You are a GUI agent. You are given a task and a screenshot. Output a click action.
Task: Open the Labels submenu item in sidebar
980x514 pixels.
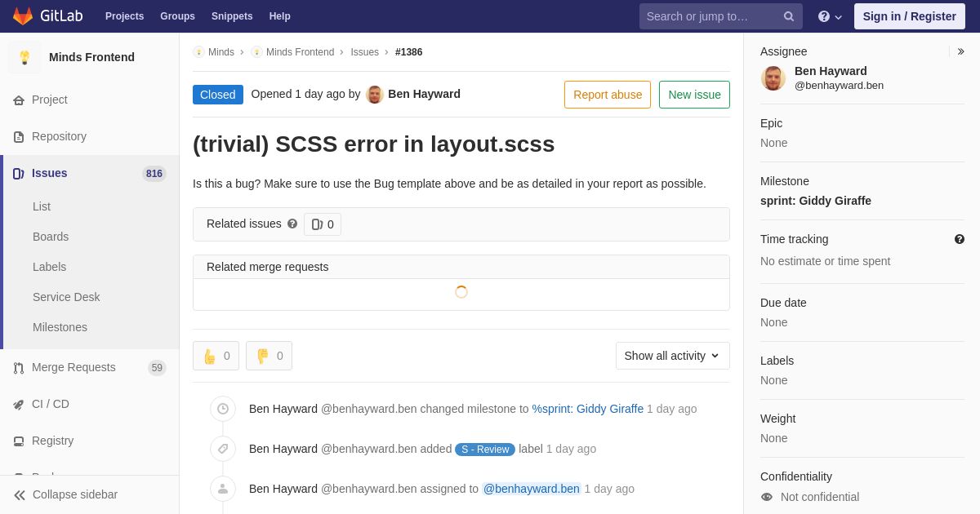point(49,267)
